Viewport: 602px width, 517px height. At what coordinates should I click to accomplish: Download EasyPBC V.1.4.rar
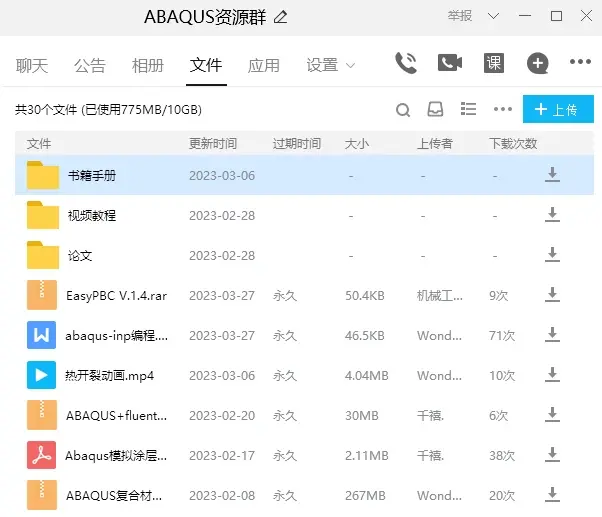[x=552, y=295]
